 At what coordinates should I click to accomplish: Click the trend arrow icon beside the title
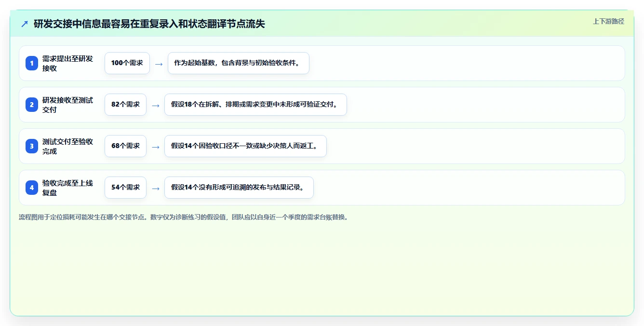coord(25,24)
